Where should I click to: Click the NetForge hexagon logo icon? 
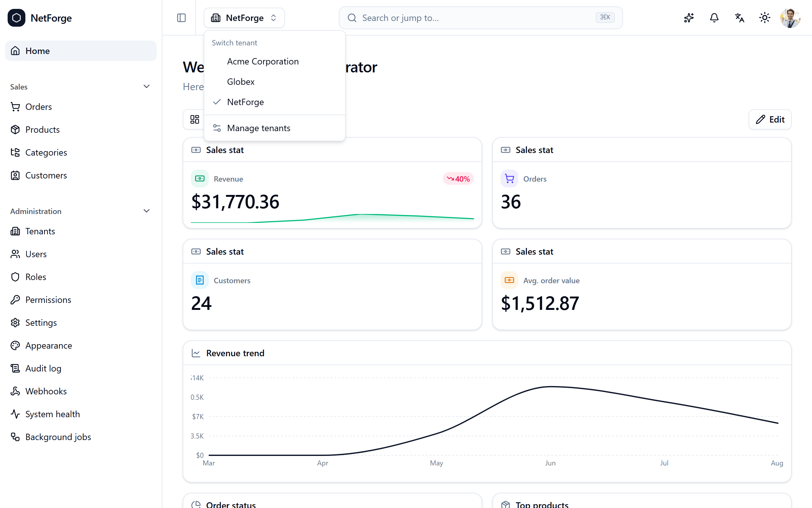(16, 18)
